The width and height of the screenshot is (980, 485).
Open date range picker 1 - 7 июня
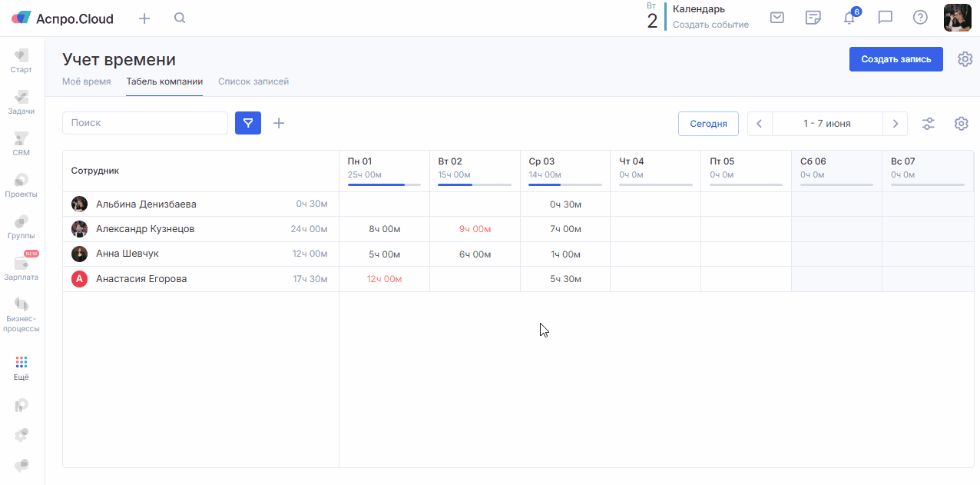click(x=827, y=124)
